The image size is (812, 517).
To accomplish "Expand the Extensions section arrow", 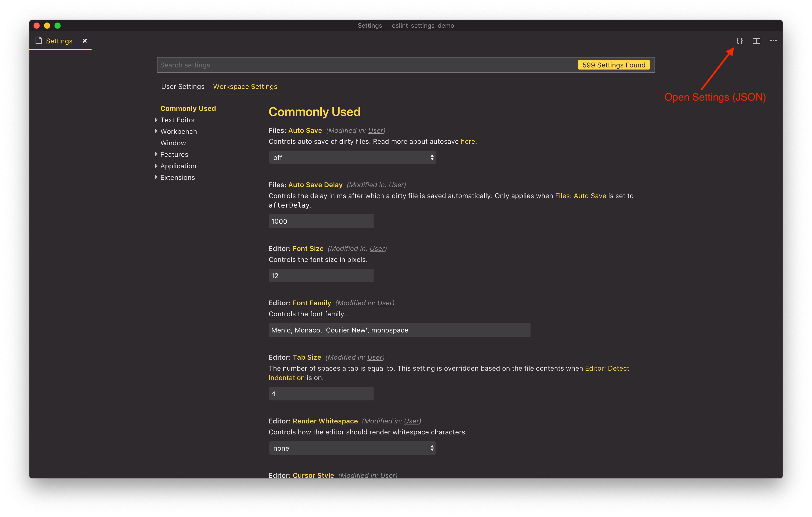I will click(156, 177).
